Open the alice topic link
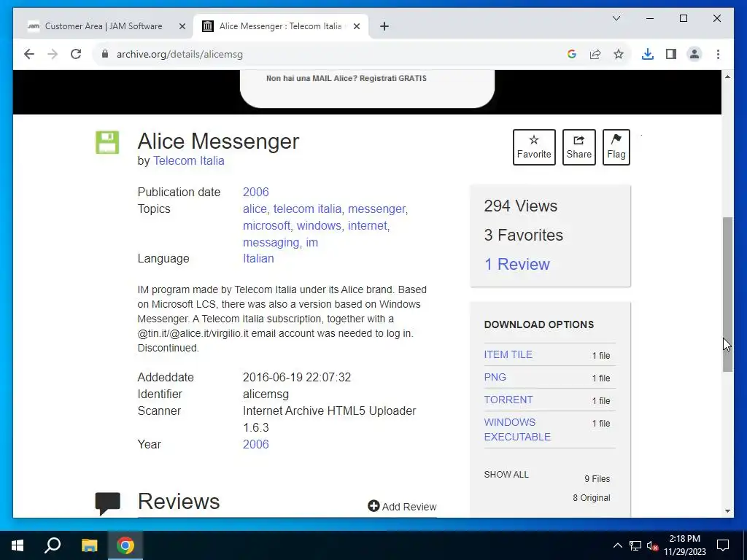This screenshot has height=560, width=747. click(x=255, y=209)
